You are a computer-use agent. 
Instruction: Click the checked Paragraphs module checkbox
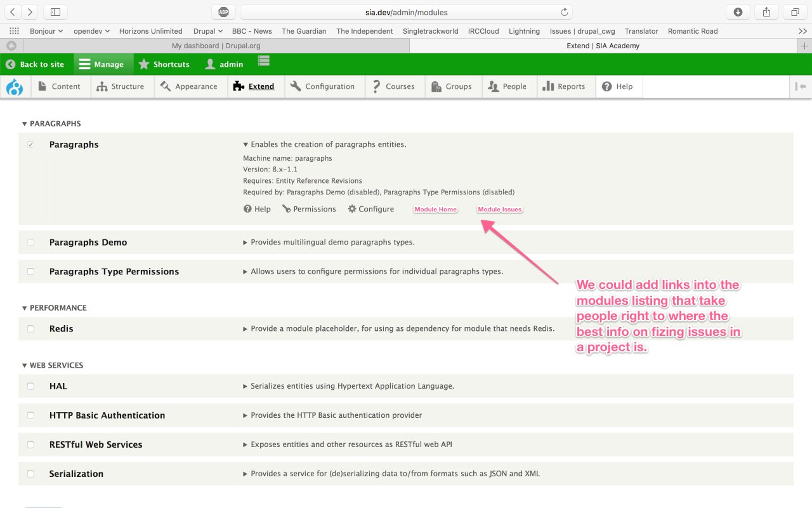coord(30,145)
